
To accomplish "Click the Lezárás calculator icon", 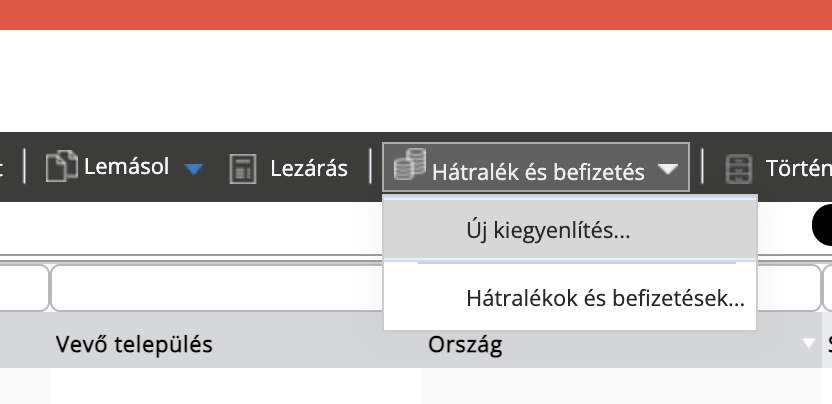I will (x=243, y=168).
